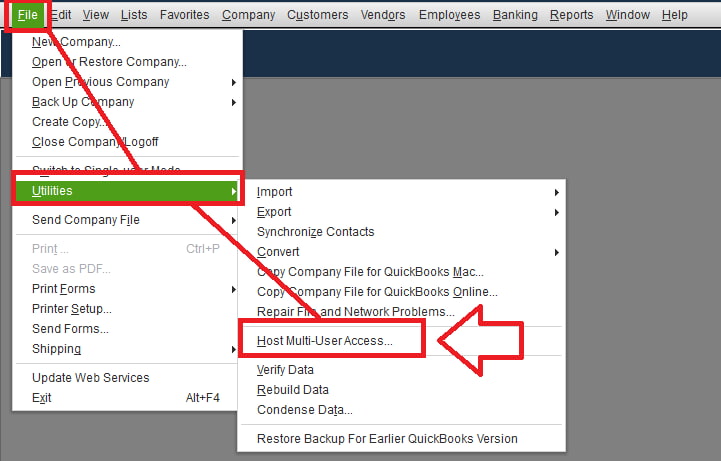Open the Company menu
721x461 pixels.
[x=248, y=15]
